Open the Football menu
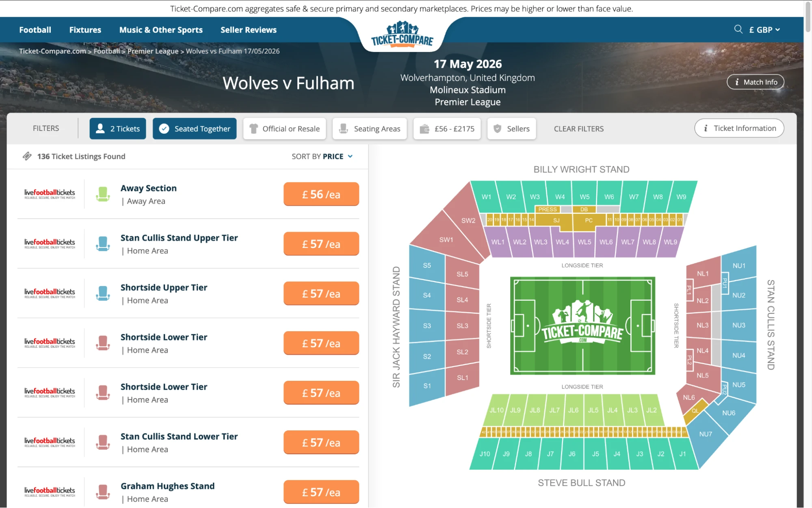Viewport: 812px width, 508px height. click(35, 29)
